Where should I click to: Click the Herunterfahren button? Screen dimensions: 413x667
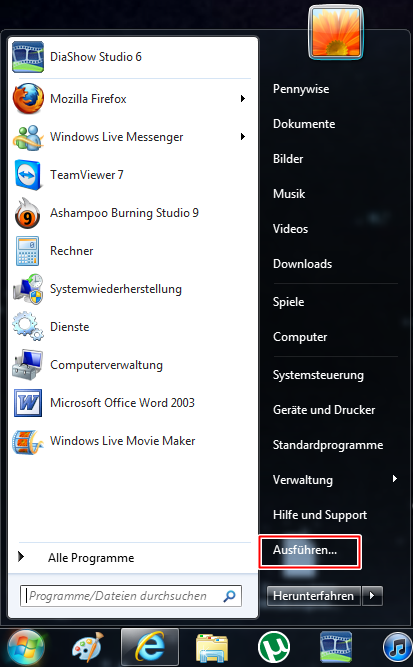tap(313, 596)
